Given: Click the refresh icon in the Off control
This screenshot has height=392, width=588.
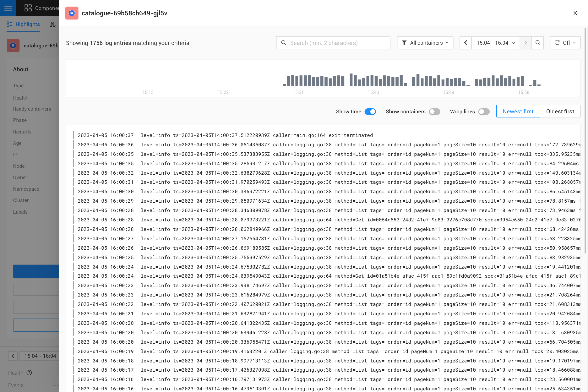Looking at the screenshot, I should 558,43.
